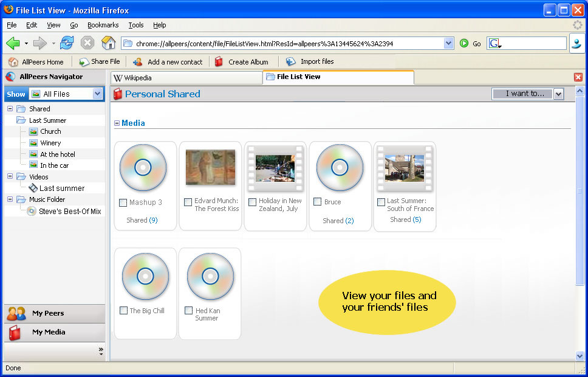Click the AllPeers person icon in toolbar

[576, 43]
